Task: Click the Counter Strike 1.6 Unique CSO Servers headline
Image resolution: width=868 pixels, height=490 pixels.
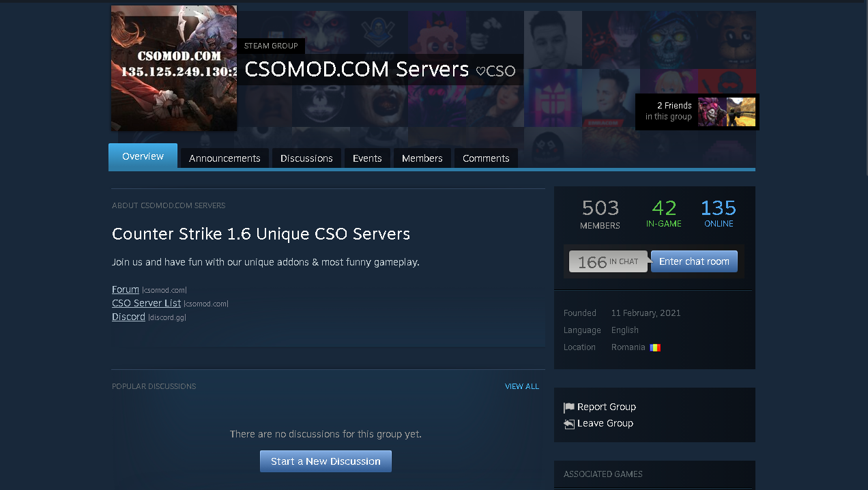Action: pyautogui.click(x=261, y=234)
